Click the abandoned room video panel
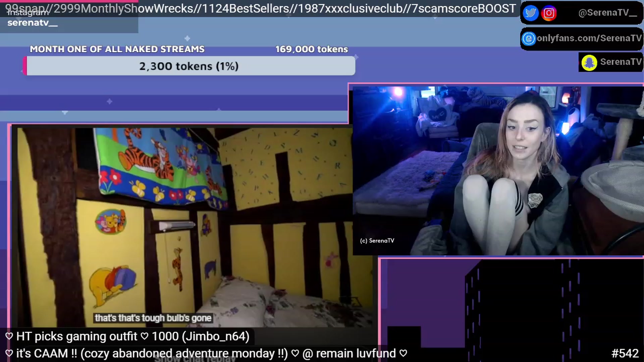The image size is (644, 362). 195,227
